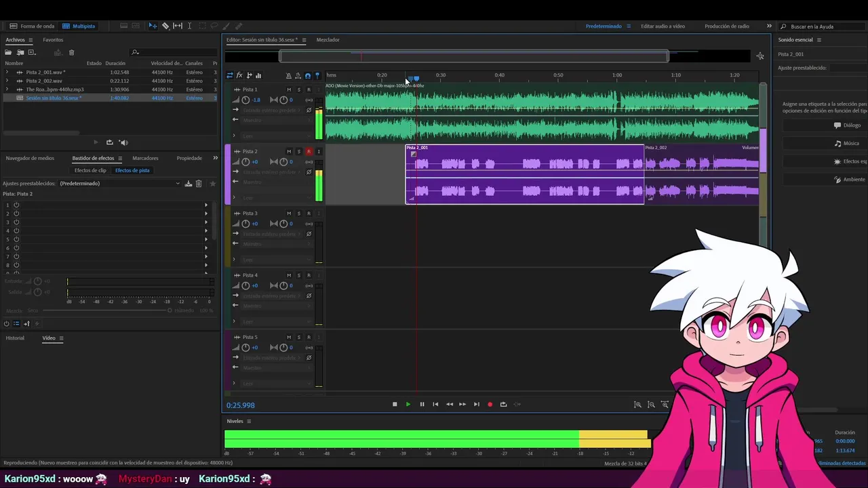Expand hidden panel tabs chevron beside Propiedade
This screenshot has height=488, width=868.
click(x=216, y=158)
